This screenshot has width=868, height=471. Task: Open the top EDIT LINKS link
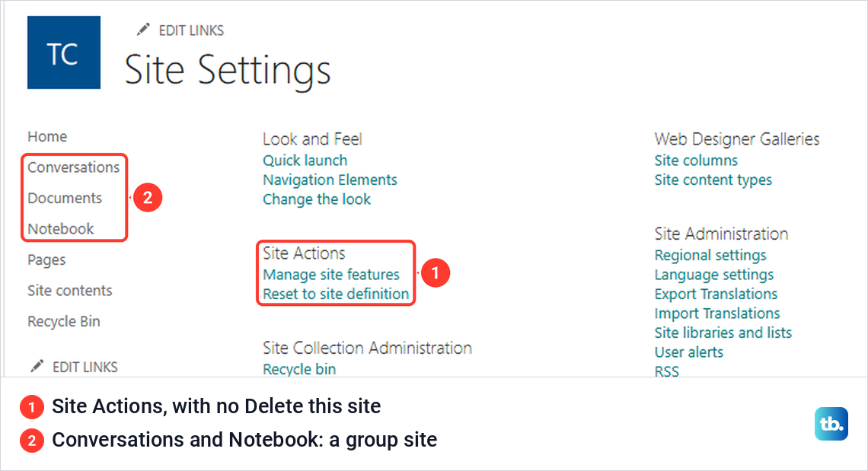(191, 30)
